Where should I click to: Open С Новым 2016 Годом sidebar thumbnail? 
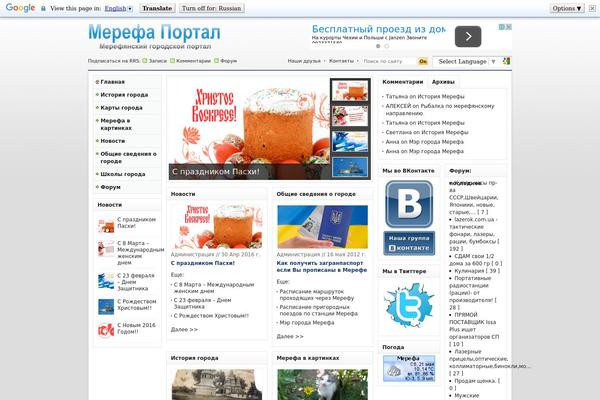point(106,330)
